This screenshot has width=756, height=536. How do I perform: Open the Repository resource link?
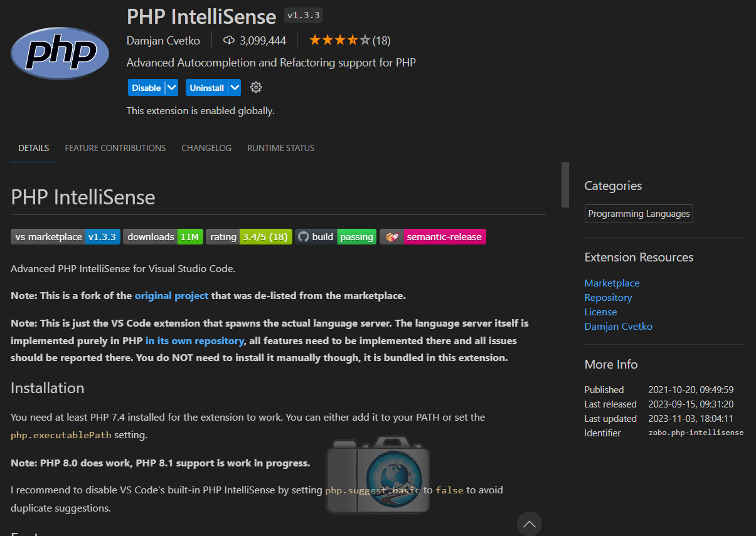[608, 298]
